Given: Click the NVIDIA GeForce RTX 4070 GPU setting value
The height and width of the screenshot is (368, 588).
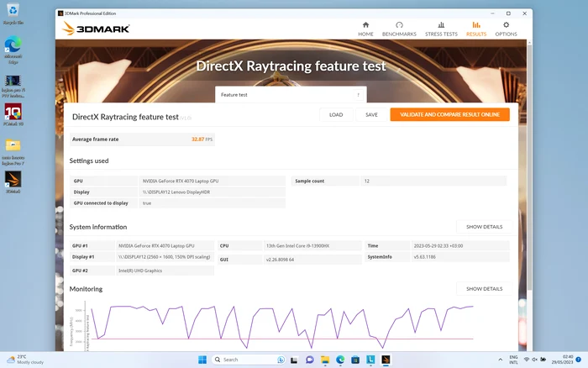Looking at the screenshot, I should click(x=212, y=181).
